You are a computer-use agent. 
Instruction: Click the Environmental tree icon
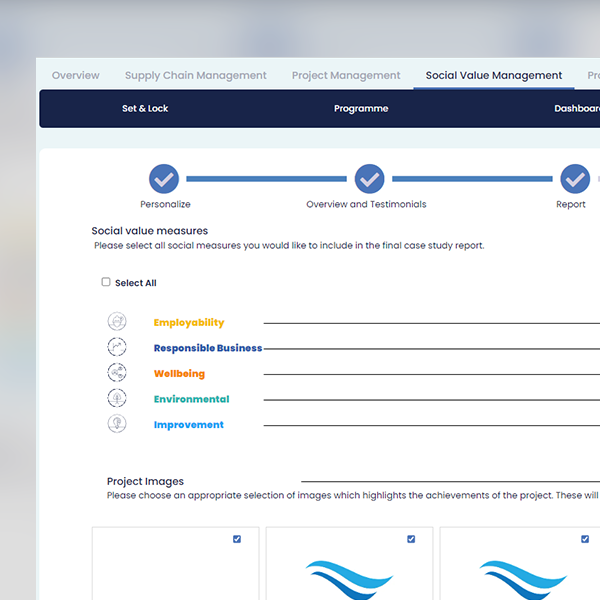point(117,398)
